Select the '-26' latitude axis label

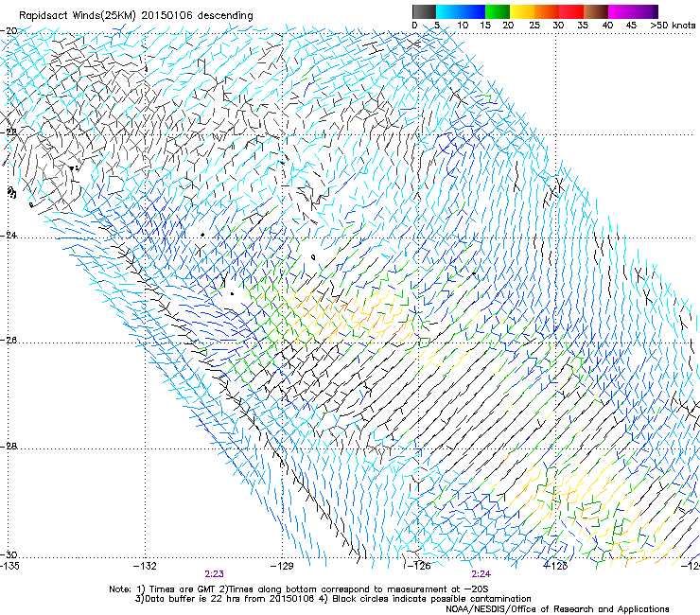click(x=9, y=341)
